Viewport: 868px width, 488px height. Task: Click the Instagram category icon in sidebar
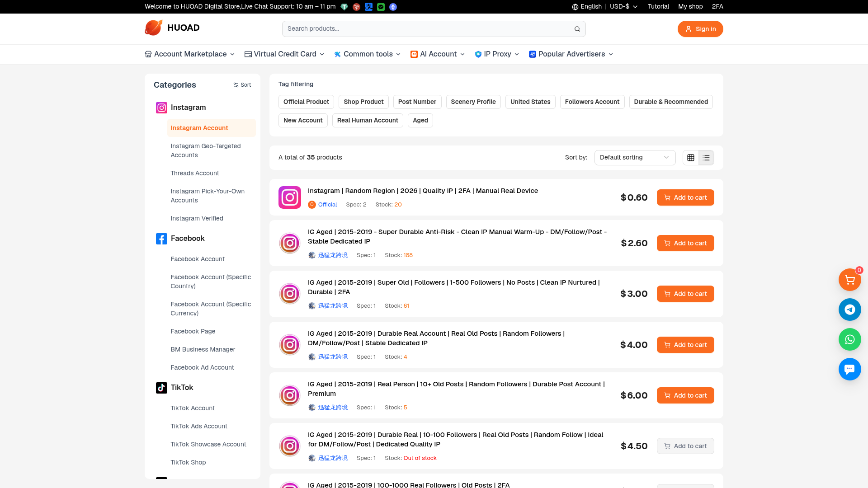[161, 108]
